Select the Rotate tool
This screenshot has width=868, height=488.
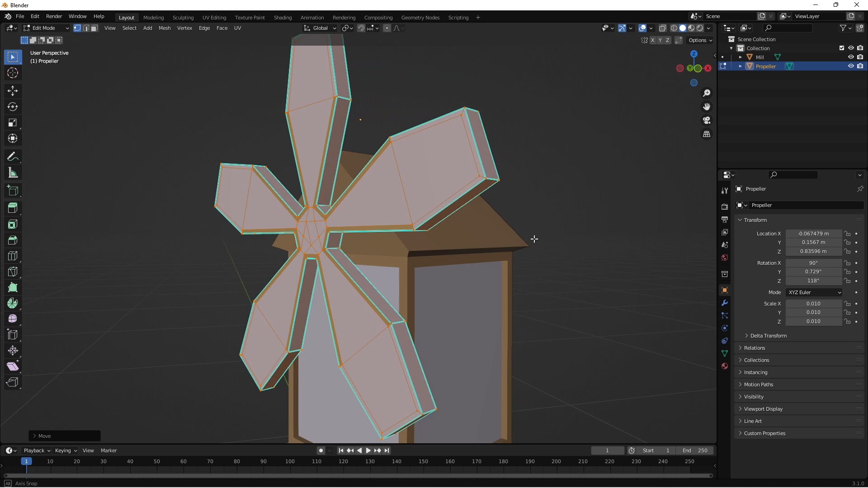(13, 107)
